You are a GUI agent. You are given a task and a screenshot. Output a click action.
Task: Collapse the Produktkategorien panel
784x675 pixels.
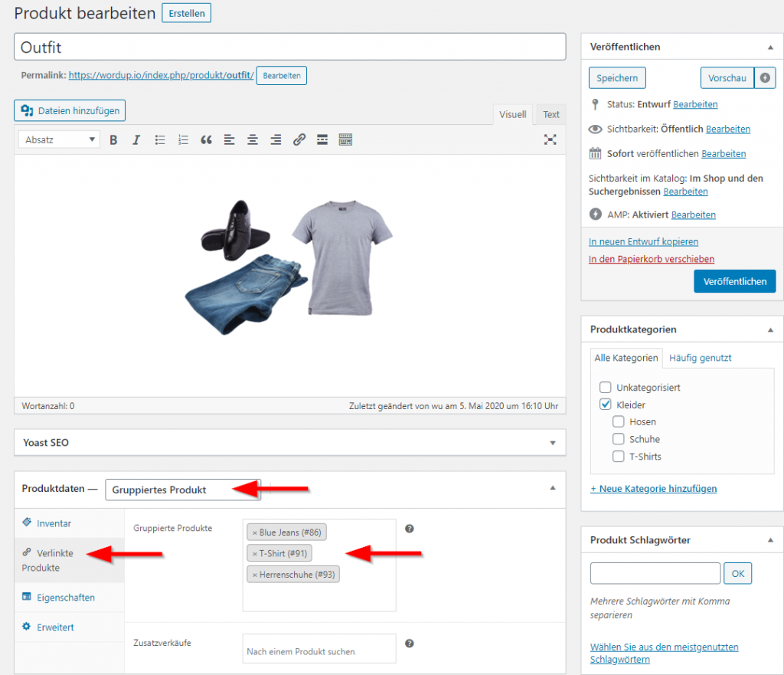pos(770,329)
